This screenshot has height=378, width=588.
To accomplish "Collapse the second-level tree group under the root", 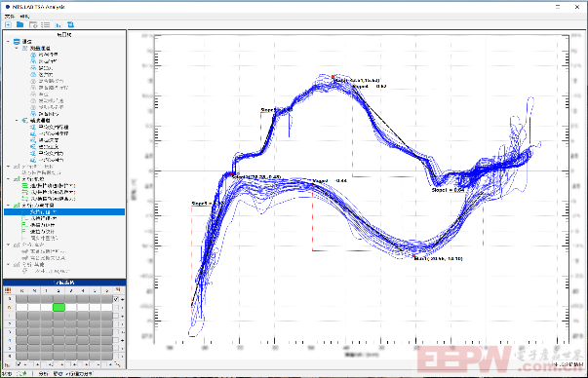I will [x=17, y=49].
